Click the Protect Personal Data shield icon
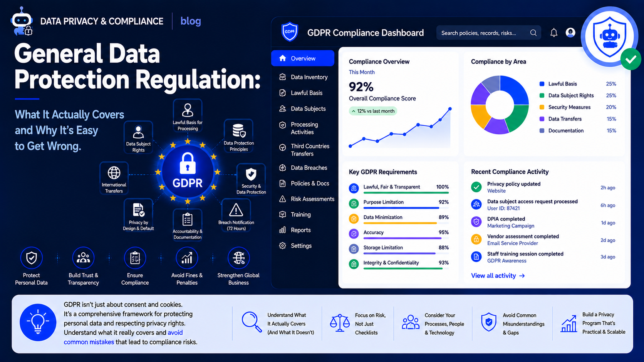This screenshot has height=362, width=644. [31, 258]
